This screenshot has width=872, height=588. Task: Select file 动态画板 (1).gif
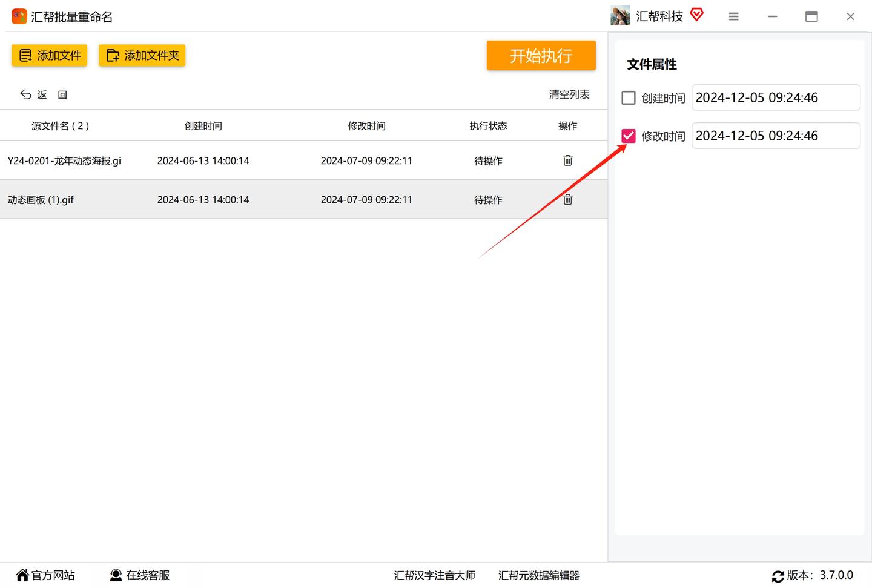(41, 199)
